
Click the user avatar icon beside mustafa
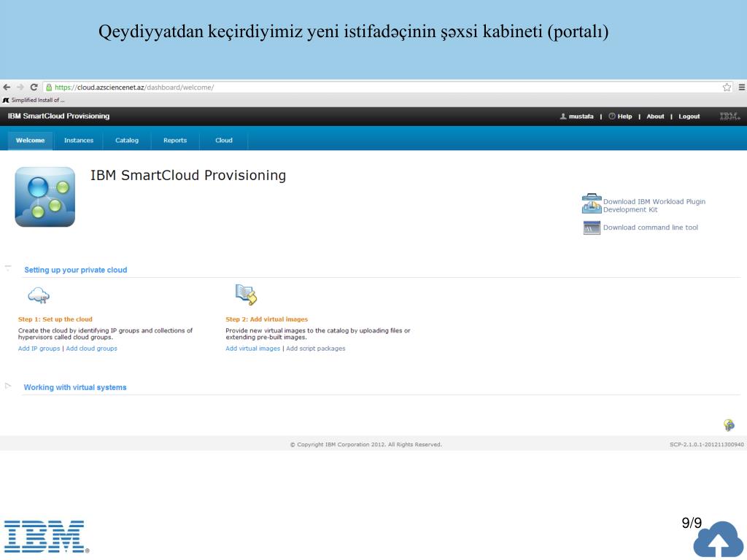(x=563, y=116)
